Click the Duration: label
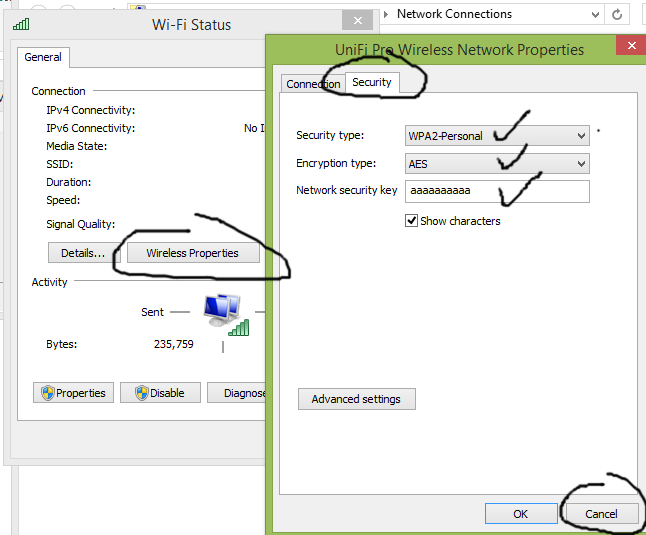Image resolution: width=646 pixels, height=535 pixels. (69, 182)
